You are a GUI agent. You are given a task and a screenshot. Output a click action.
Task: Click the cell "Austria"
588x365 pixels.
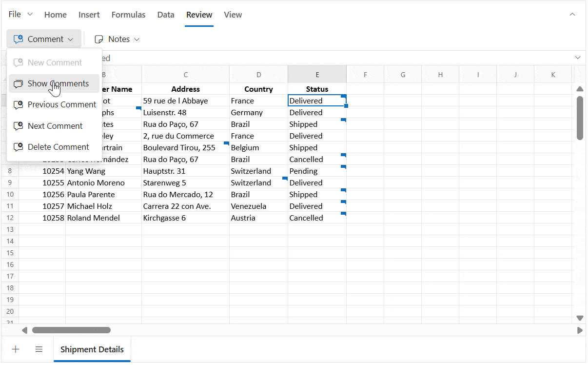(x=259, y=218)
